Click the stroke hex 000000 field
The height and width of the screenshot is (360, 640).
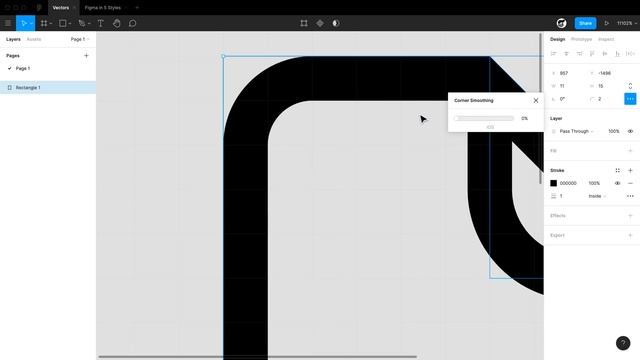(x=568, y=183)
